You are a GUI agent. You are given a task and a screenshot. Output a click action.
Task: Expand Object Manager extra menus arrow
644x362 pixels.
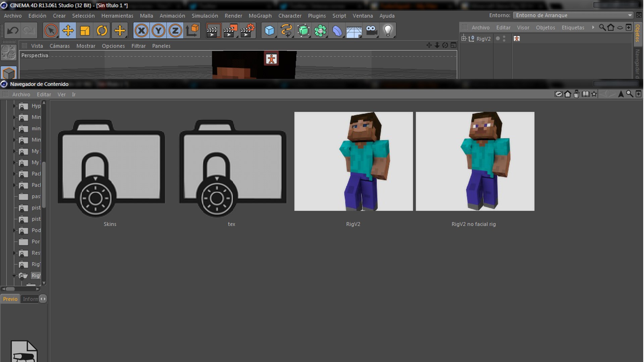593,28
